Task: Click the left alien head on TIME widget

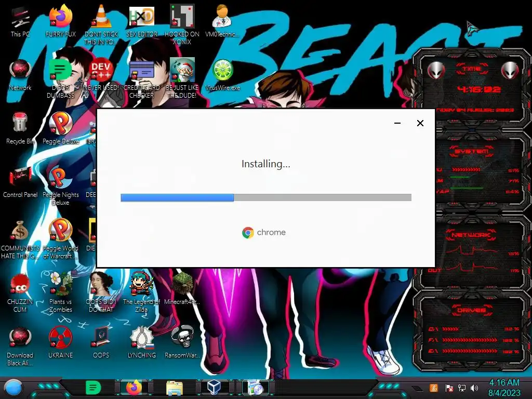Action: click(x=436, y=70)
